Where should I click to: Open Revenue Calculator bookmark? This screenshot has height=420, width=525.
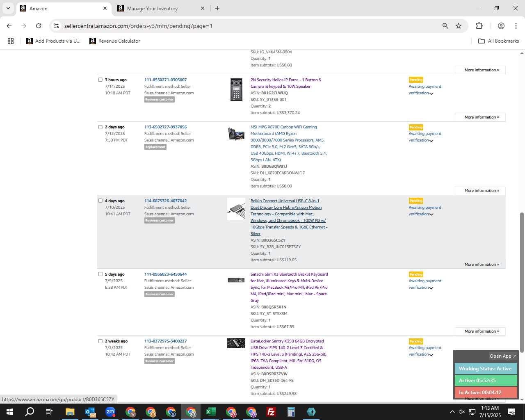[115, 41]
